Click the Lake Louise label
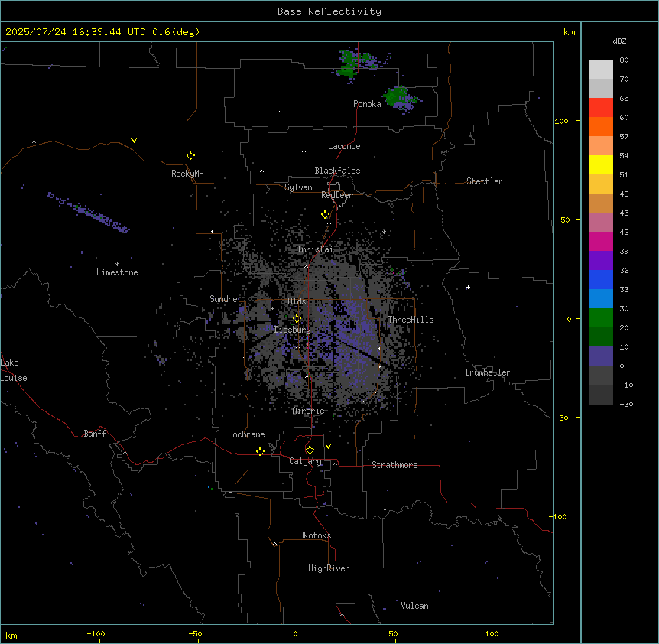This screenshot has width=659, height=644. point(14,370)
